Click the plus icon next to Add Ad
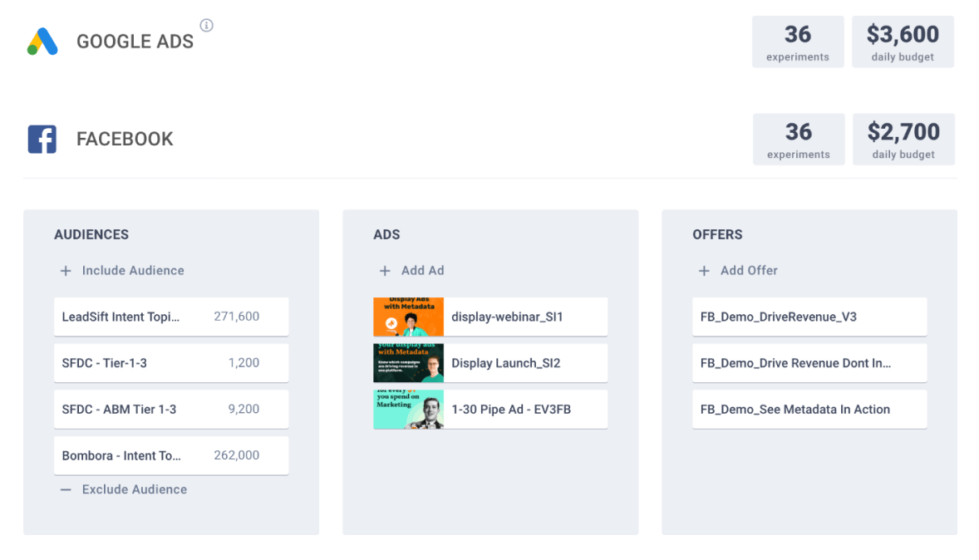The image size is (979, 560). [385, 271]
